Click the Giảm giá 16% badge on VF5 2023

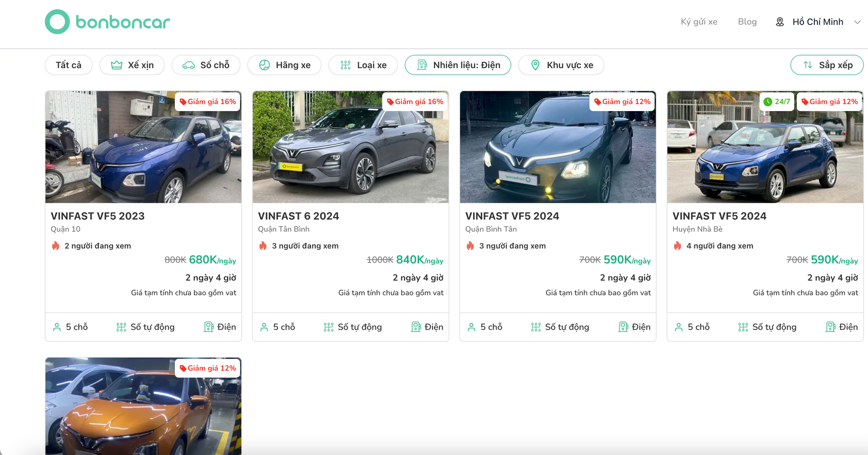click(x=208, y=102)
